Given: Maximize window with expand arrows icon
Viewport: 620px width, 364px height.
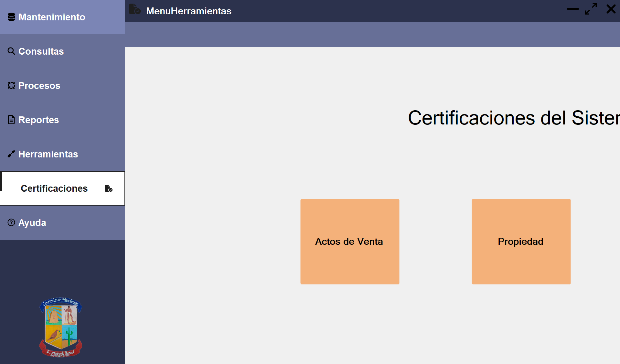Looking at the screenshot, I should [x=591, y=9].
